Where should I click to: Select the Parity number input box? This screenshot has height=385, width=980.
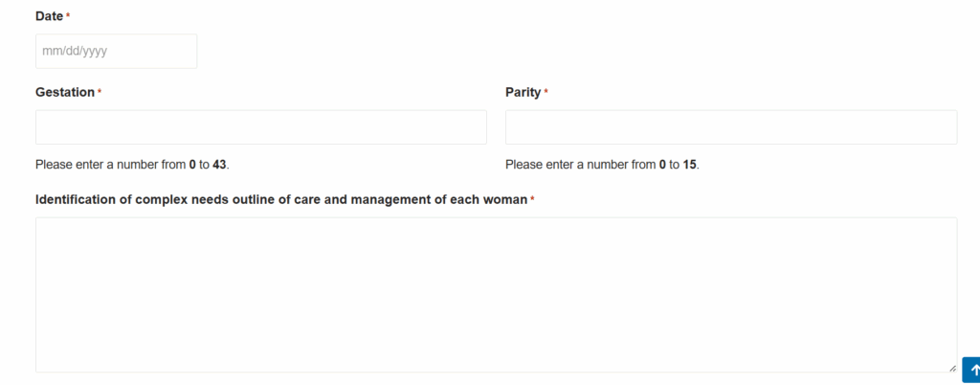[x=730, y=127]
